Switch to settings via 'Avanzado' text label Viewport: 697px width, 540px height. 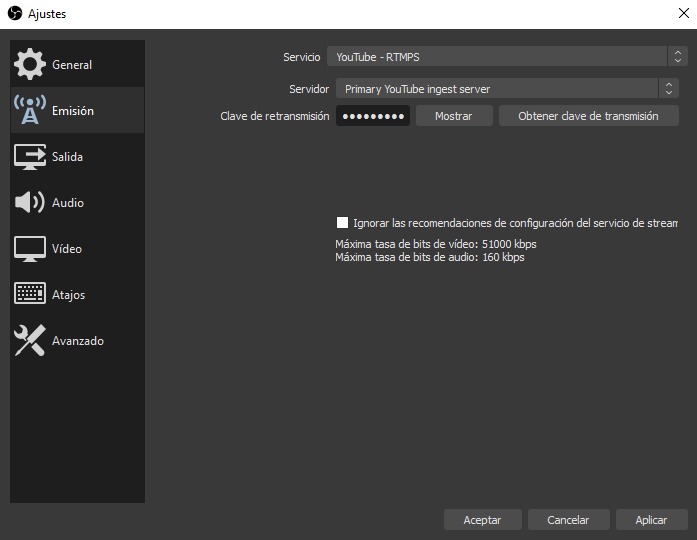pyautogui.click(x=78, y=341)
